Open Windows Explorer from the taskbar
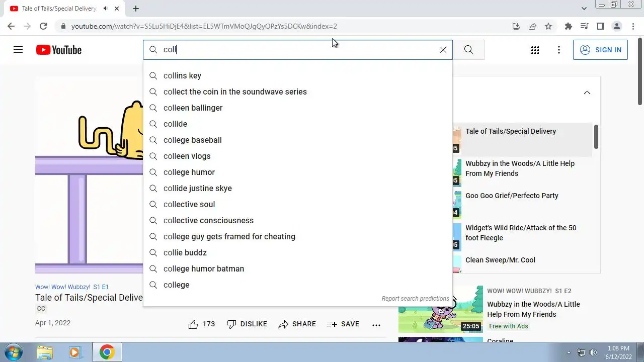This screenshot has height=362, width=644. (45, 352)
